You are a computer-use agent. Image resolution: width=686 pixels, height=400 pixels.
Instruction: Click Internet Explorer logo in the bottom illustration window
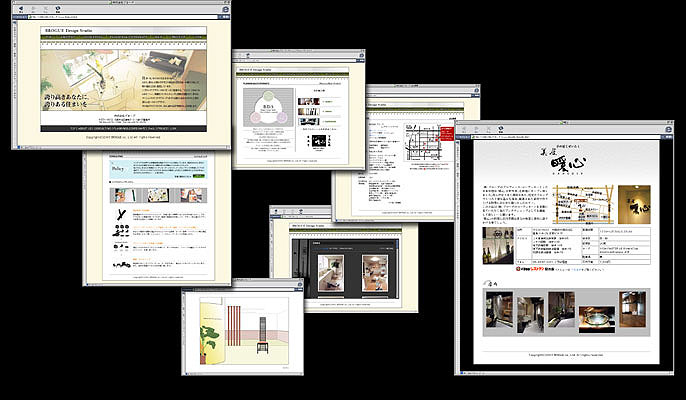point(300,284)
